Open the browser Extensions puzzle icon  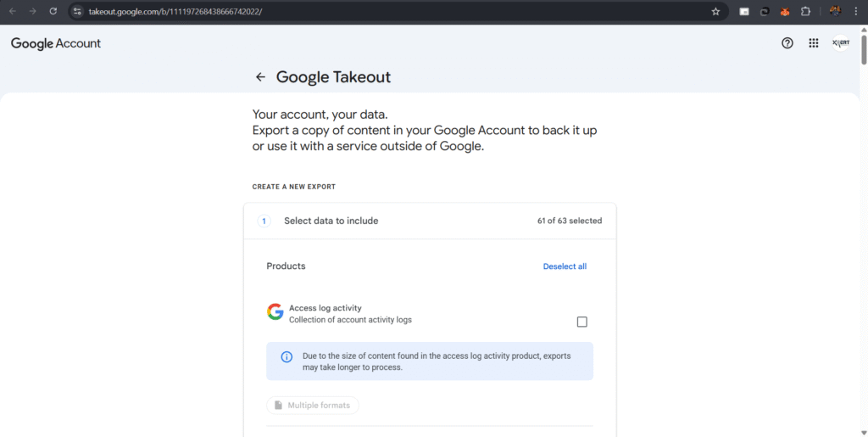tap(805, 12)
